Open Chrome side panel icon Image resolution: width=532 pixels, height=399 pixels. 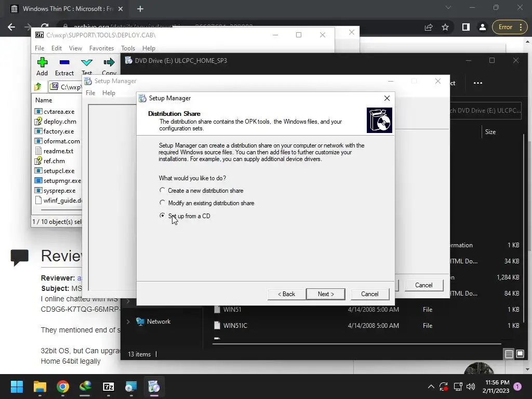pyautogui.click(x=466, y=27)
